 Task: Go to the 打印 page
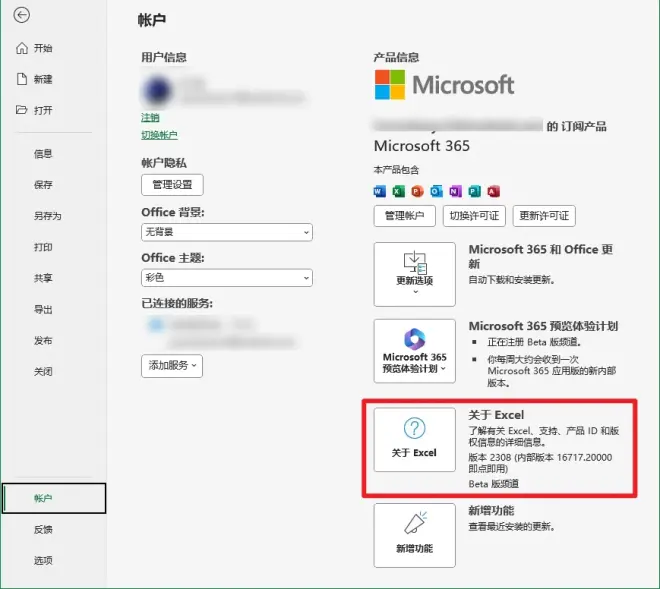[43, 247]
